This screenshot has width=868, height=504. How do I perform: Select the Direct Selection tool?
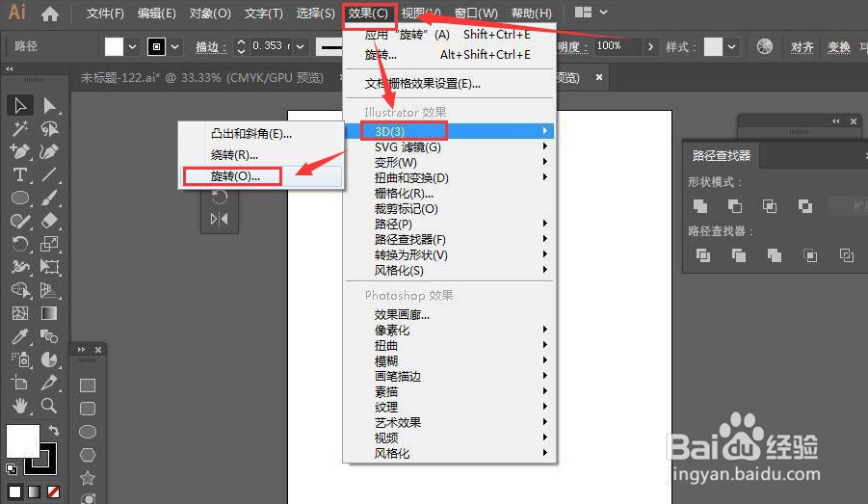(50, 105)
